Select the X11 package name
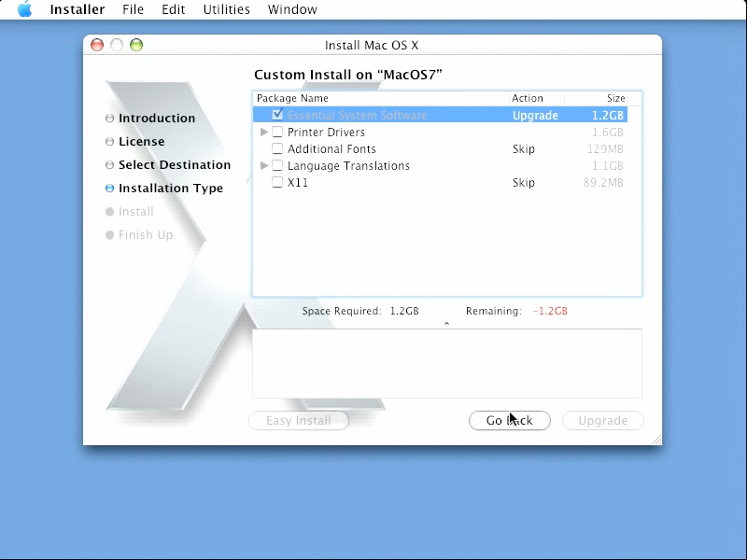This screenshot has width=747, height=560. [298, 182]
